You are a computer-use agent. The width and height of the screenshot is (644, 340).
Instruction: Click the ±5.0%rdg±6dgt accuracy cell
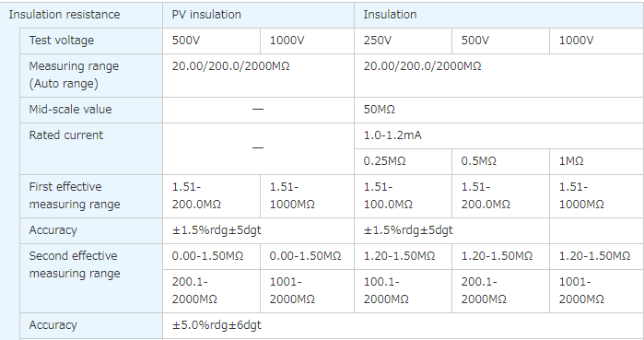(404, 325)
